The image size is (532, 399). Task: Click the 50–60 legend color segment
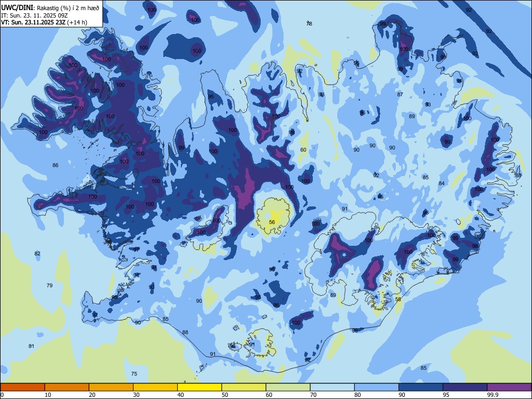(244, 387)
